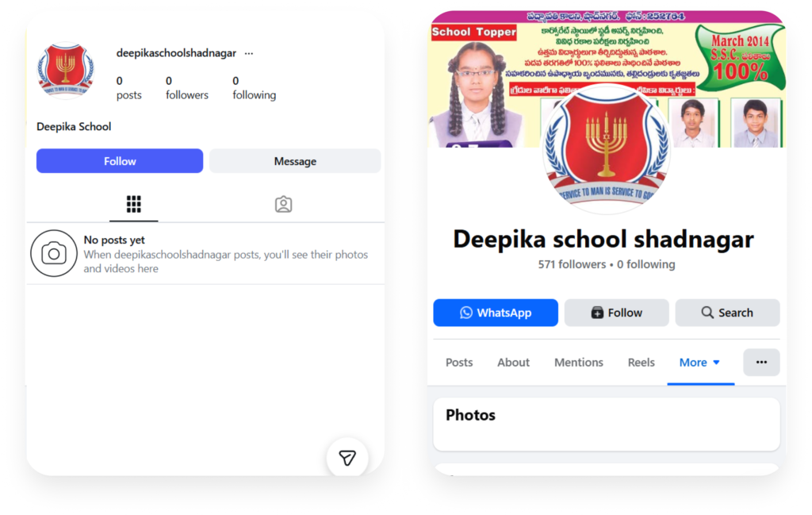The height and width of the screenshot is (515, 812).
Task: Click the WhatsApp button on Facebook page
Action: coord(496,313)
